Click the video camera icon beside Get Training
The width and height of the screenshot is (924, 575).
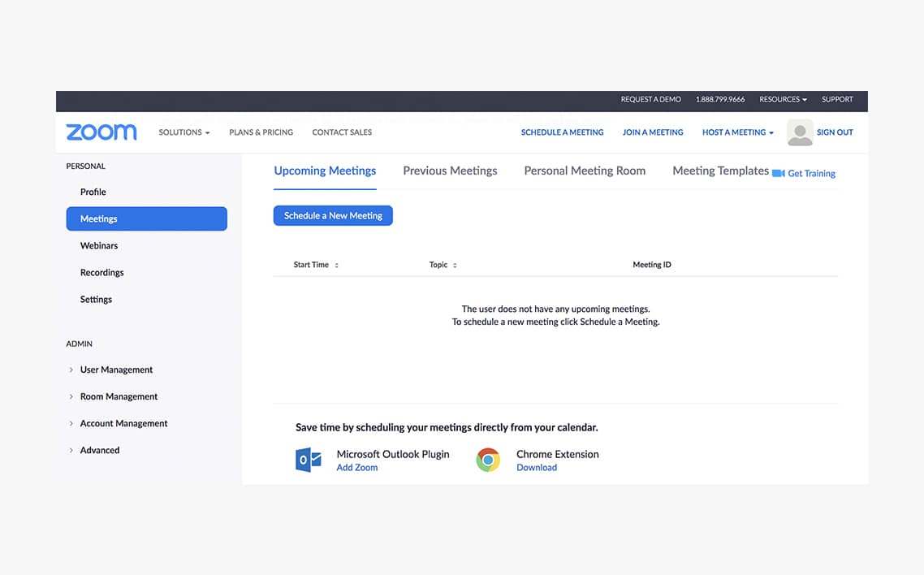[x=779, y=173]
